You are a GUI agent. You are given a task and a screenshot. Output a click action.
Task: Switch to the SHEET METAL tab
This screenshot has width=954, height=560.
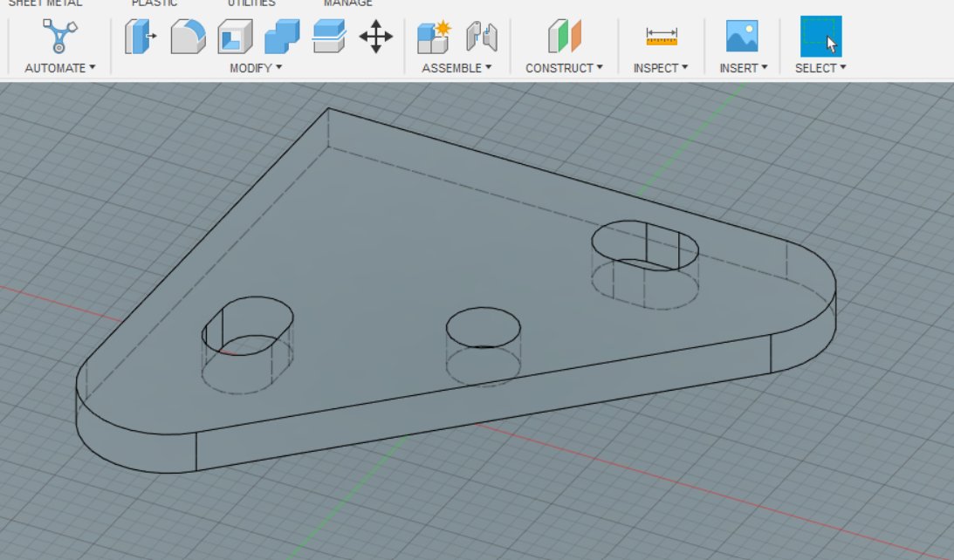45,3
